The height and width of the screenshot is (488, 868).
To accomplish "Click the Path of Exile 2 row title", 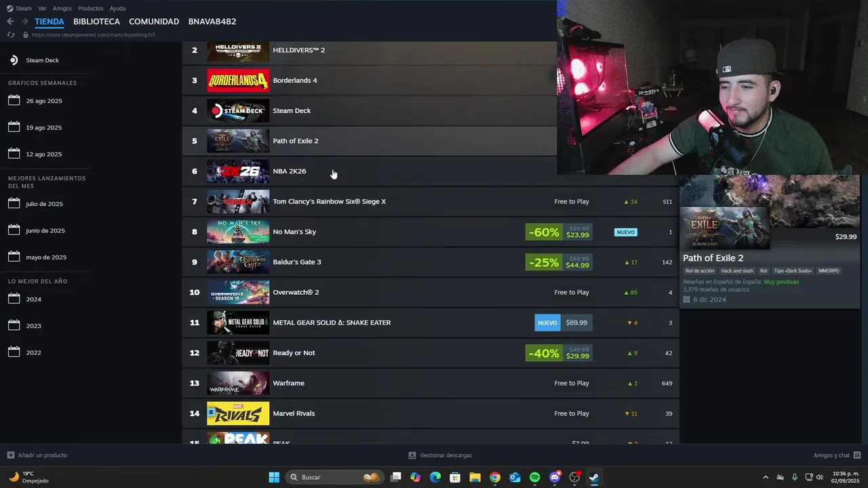I will (x=296, y=141).
